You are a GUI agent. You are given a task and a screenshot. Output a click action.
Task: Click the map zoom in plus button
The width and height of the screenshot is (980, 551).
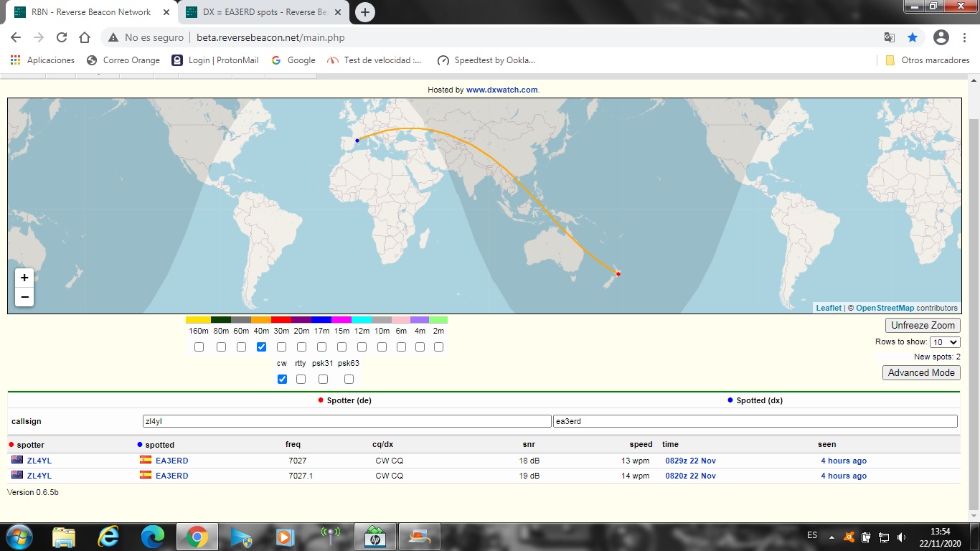click(x=24, y=278)
